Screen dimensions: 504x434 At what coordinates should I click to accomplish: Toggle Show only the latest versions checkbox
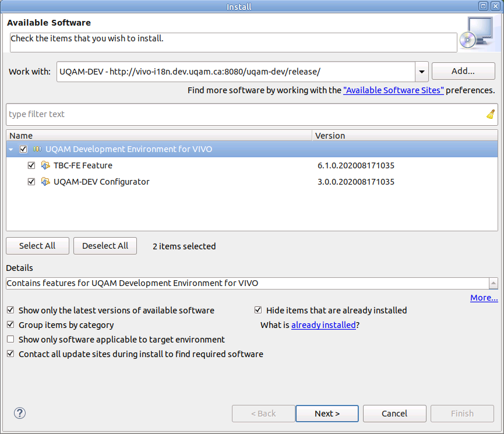pos(10,310)
